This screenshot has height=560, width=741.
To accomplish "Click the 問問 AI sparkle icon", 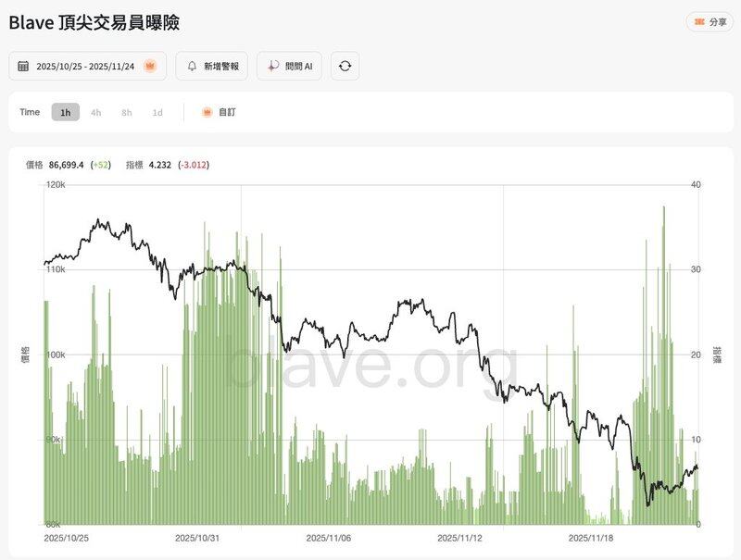I will point(272,67).
